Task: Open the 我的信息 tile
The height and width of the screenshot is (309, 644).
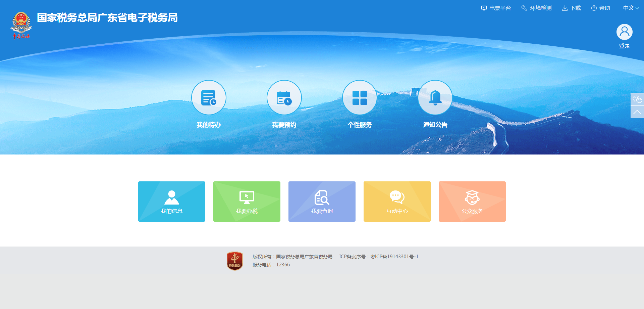Action: pos(172,202)
